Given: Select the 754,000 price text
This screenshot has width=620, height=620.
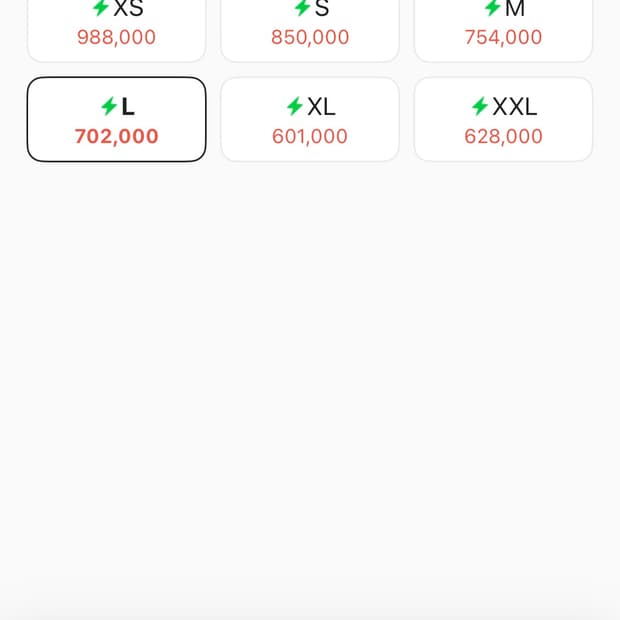Looking at the screenshot, I should click(503, 38).
